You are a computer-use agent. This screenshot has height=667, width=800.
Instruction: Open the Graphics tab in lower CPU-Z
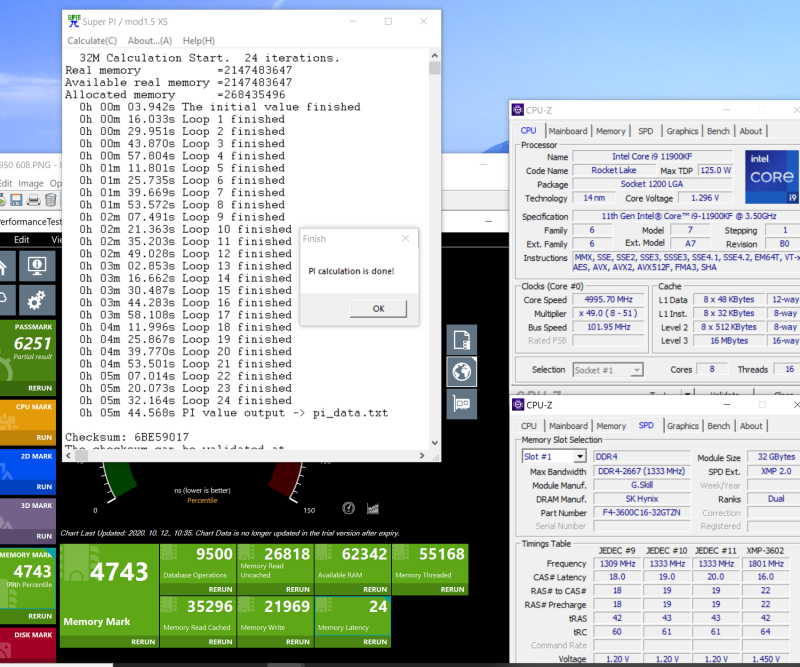[x=683, y=426]
